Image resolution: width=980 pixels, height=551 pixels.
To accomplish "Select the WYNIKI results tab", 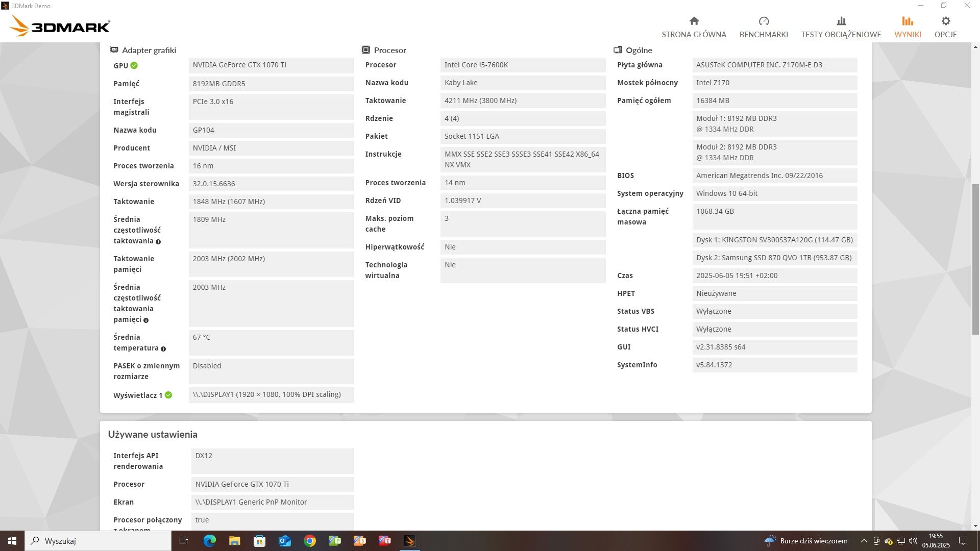I will 908,27.
